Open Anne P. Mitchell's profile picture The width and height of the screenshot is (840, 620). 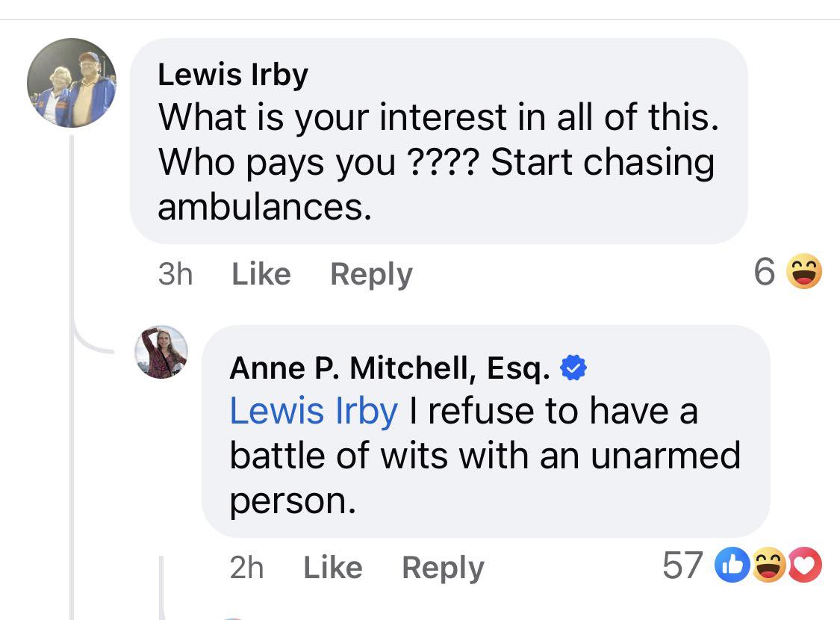(x=161, y=352)
